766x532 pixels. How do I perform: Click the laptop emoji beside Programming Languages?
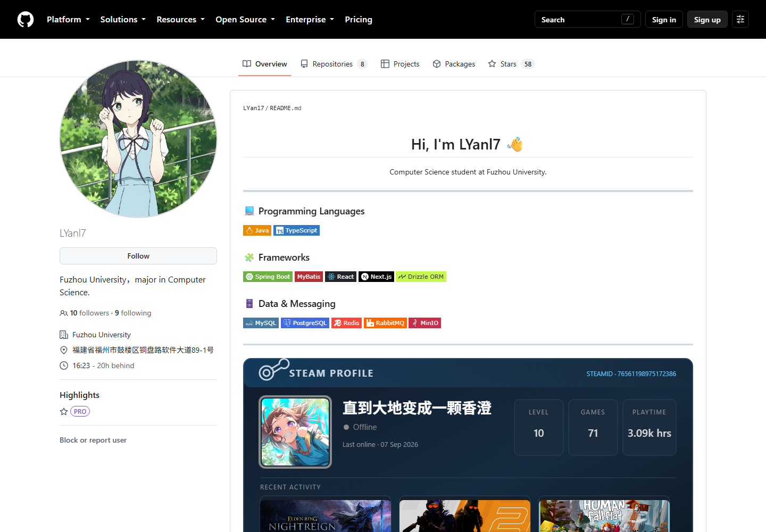click(x=249, y=211)
